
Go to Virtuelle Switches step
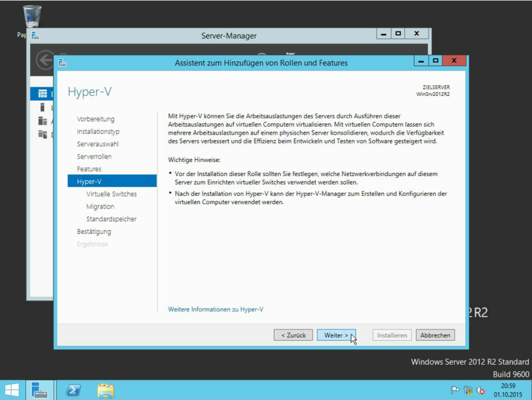(111, 194)
